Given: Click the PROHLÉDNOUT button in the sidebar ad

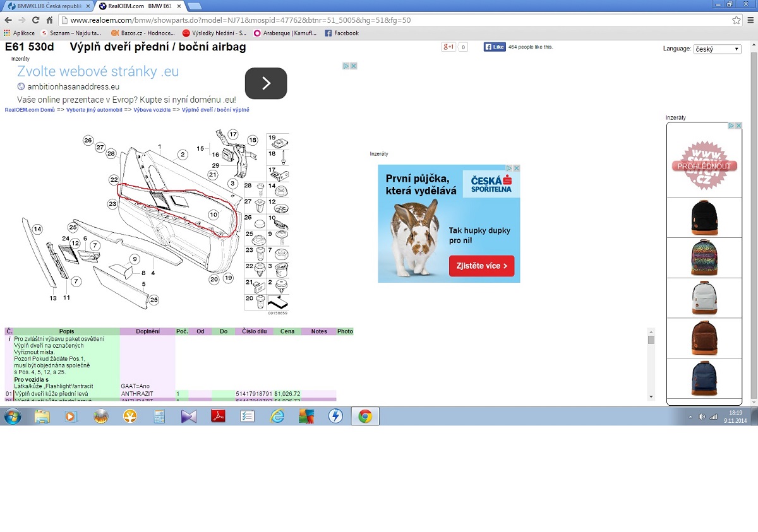Looking at the screenshot, I should point(704,166).
